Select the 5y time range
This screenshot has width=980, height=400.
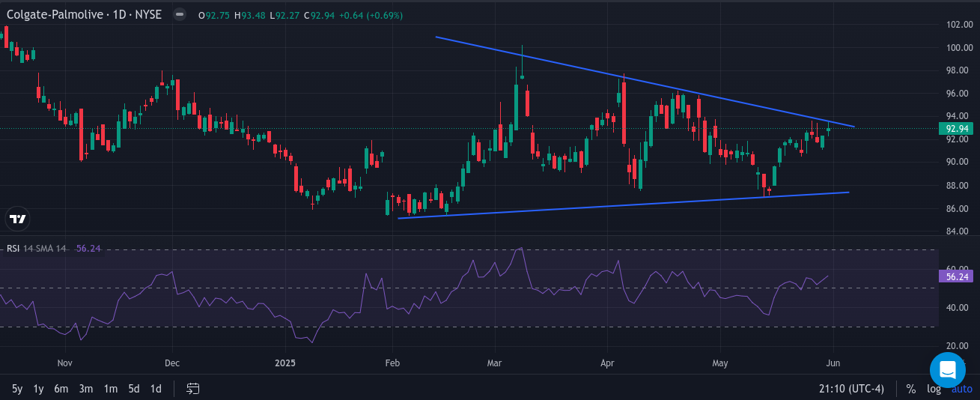17,389
